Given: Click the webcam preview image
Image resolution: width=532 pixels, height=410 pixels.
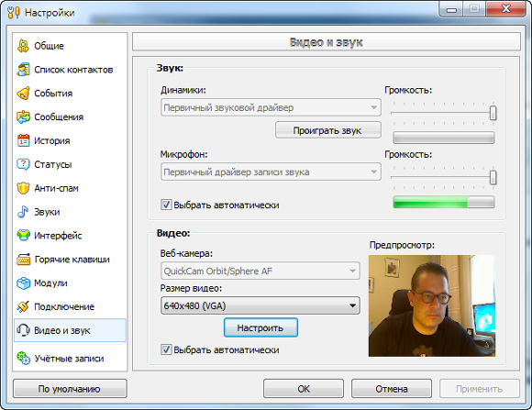Looking at the screenshot, I should pyautogui.click(x=432, y=305).
